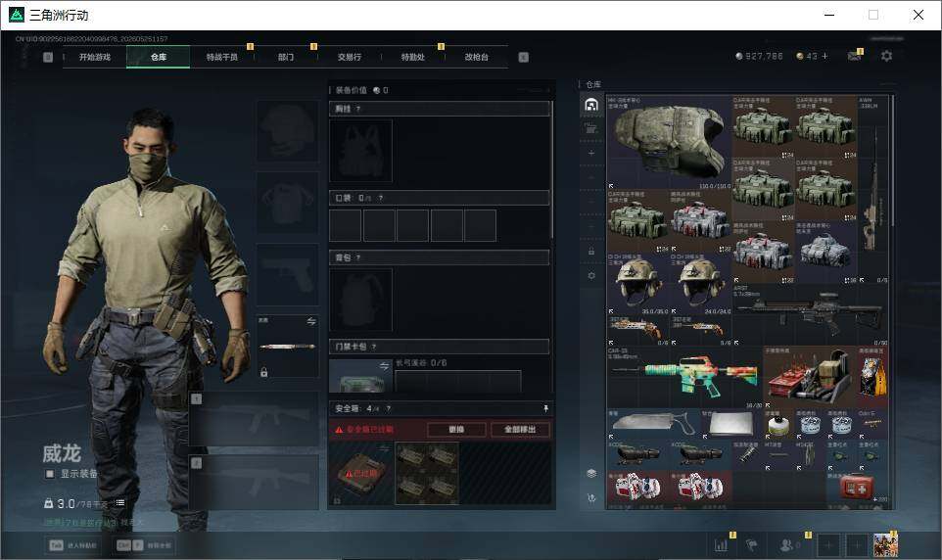
Task: Click the loadout list icon beside weight
Action: (x=120, y=503)
